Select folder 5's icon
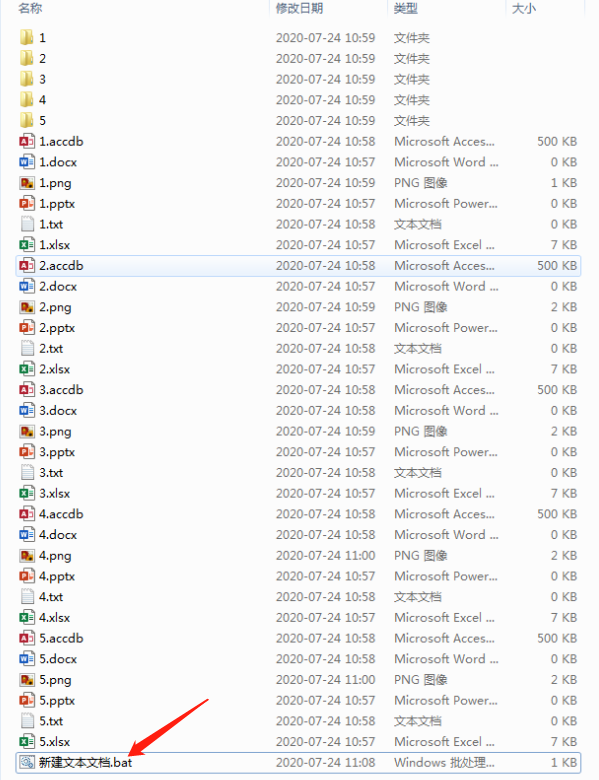The width and height of the screenshot is (599, 780). point(27,121)
